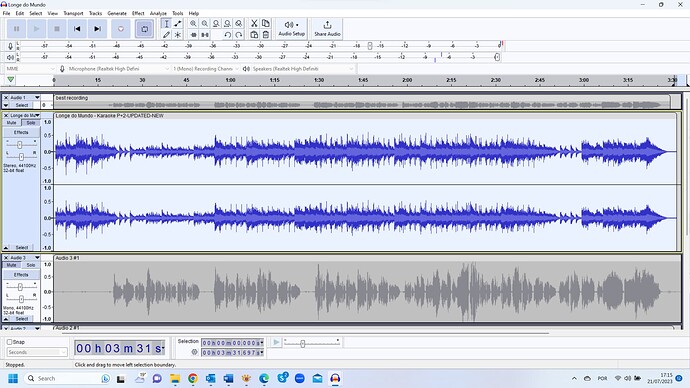Open the Generate menu
Image resolution: width=690 pixels, height=388 pixels.
coord(117,13)
